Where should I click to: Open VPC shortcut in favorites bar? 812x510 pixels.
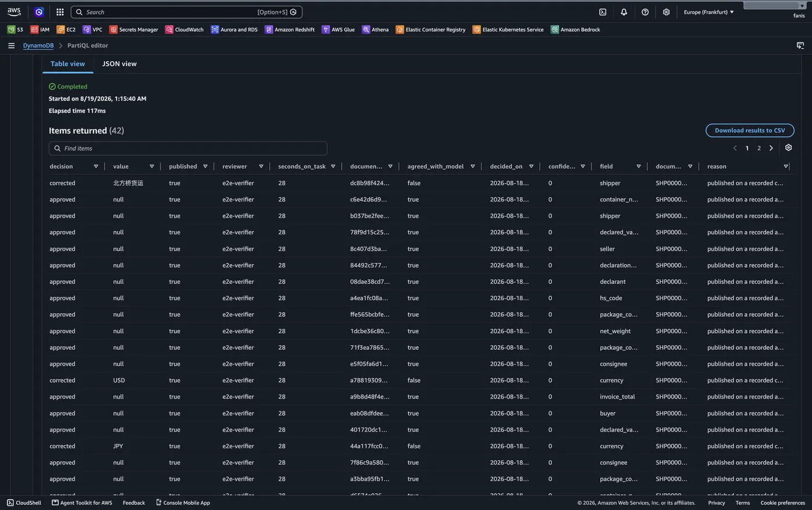[93, 30]
